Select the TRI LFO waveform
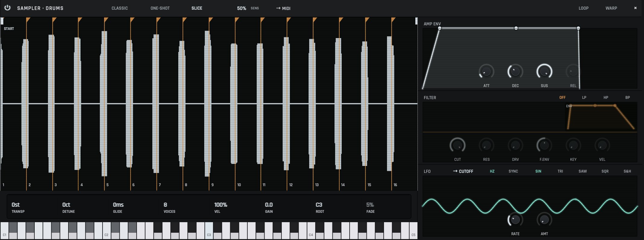 (560, 171)
